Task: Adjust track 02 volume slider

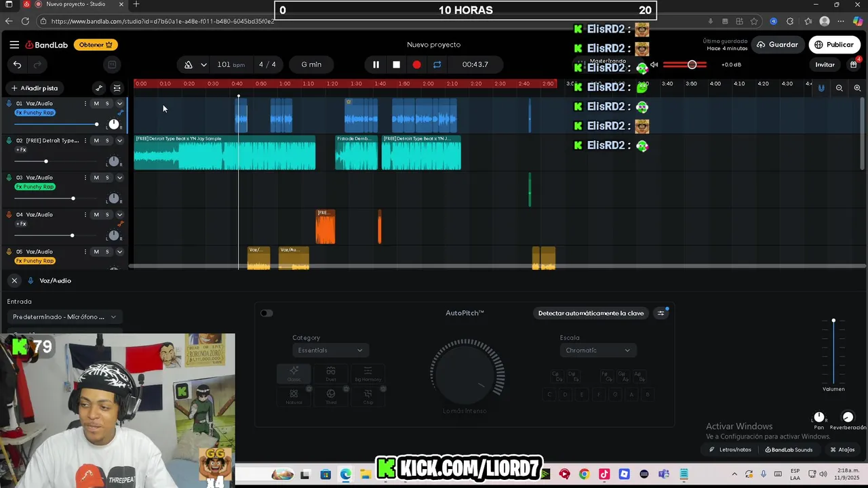Action: [x=56, y=161]
